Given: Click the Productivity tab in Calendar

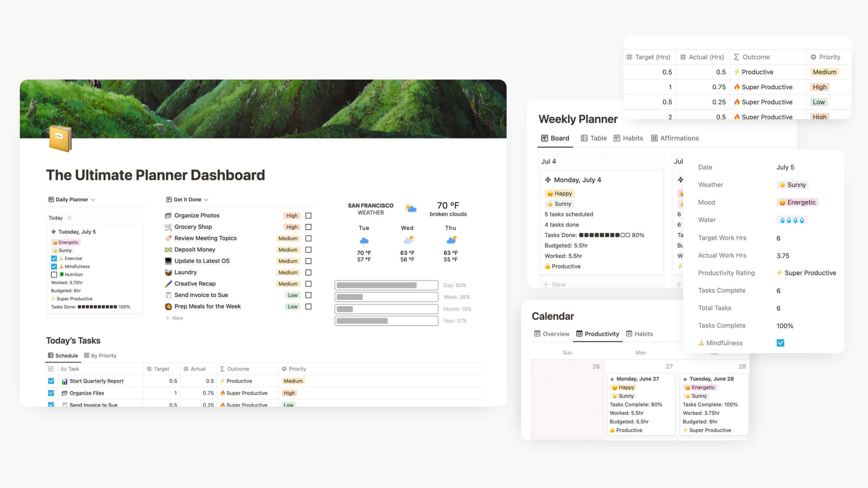Looking at the screenshot, I should coord(601,334).
